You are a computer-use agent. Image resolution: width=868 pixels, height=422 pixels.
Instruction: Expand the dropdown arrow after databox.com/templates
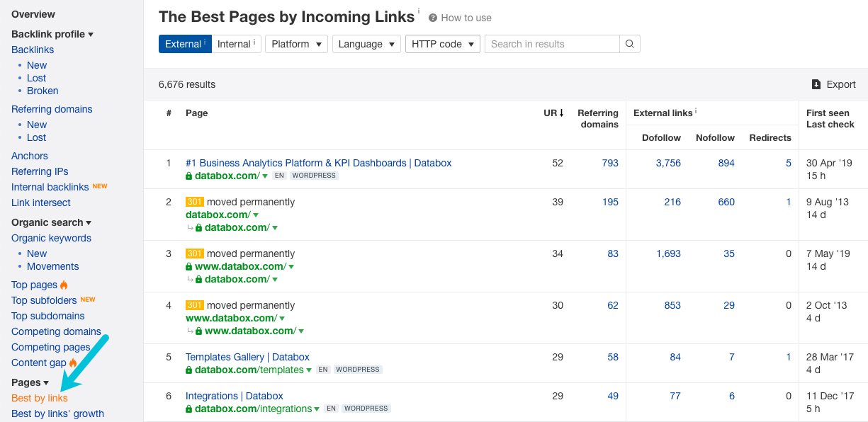tap(310, 370)
